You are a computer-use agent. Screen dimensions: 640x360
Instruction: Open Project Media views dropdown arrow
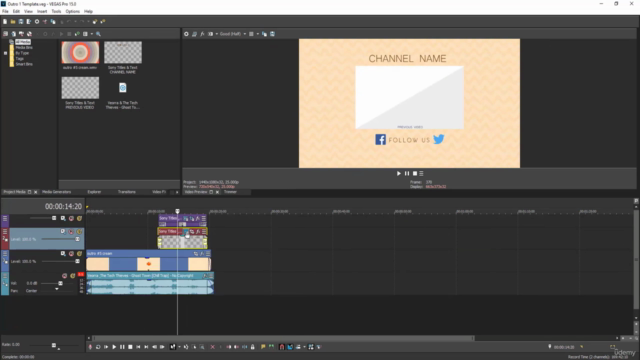[92, 34]
